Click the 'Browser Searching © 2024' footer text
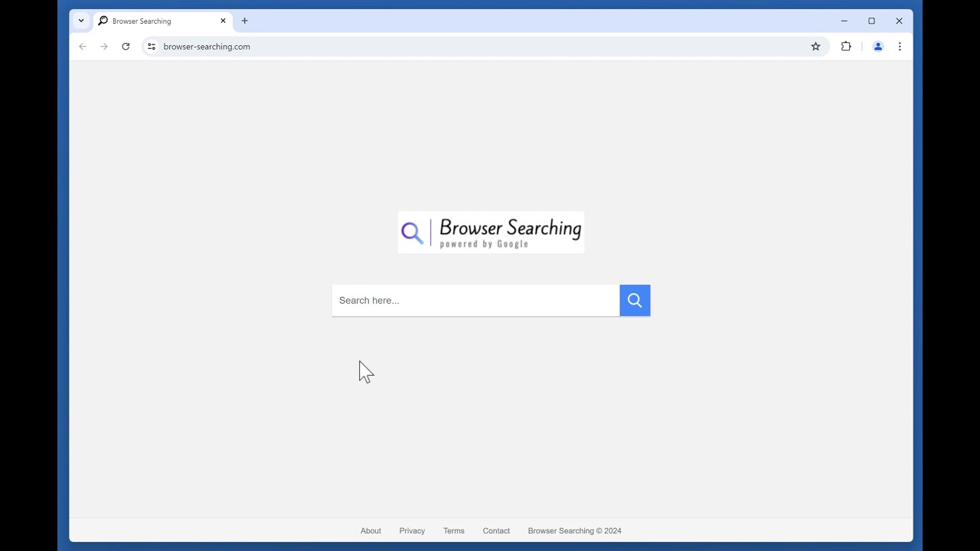This screenshot has width=980, height=551. tap(574, 531)
